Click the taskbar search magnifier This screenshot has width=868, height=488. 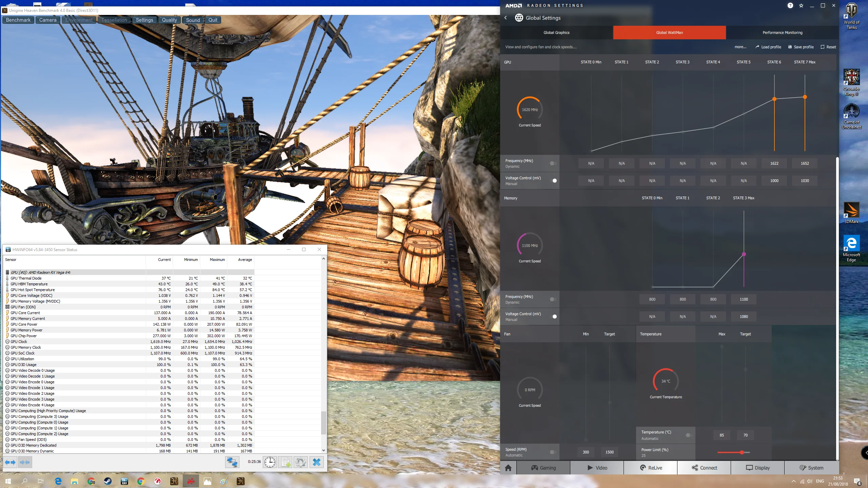tap(24, 481)
